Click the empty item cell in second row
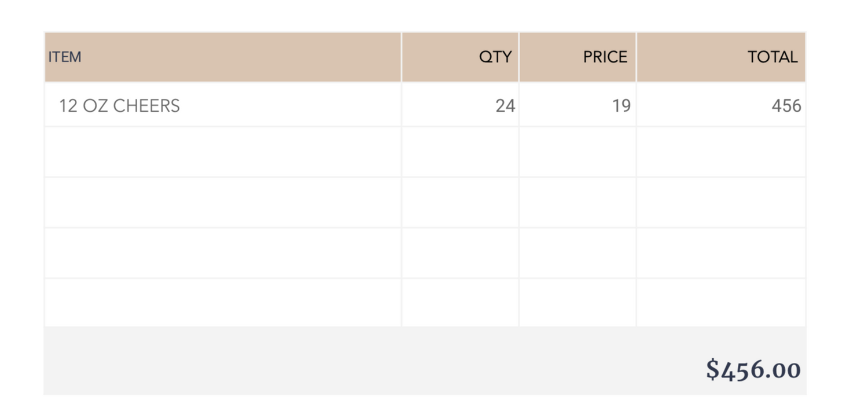 pos(223,152)
